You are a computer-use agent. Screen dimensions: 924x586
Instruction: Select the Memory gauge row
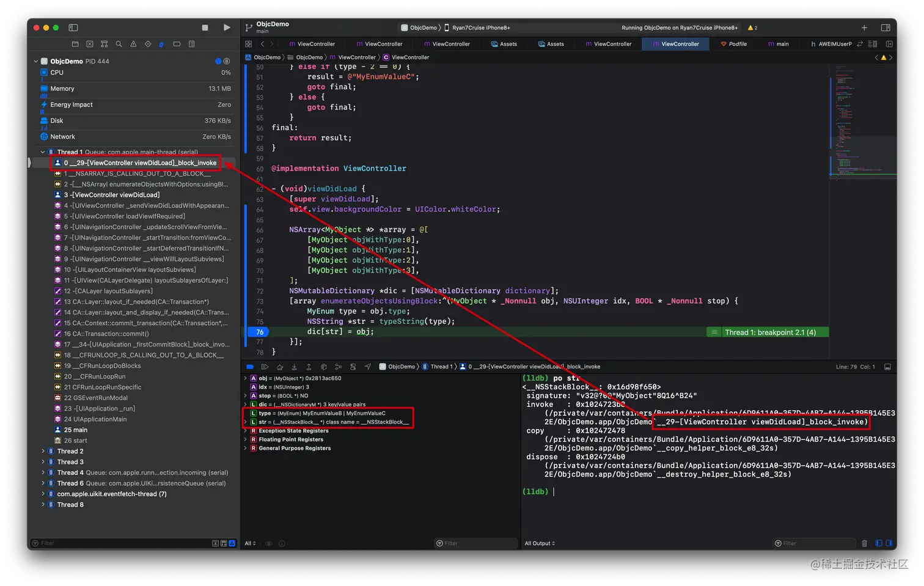tap(136, 89)
